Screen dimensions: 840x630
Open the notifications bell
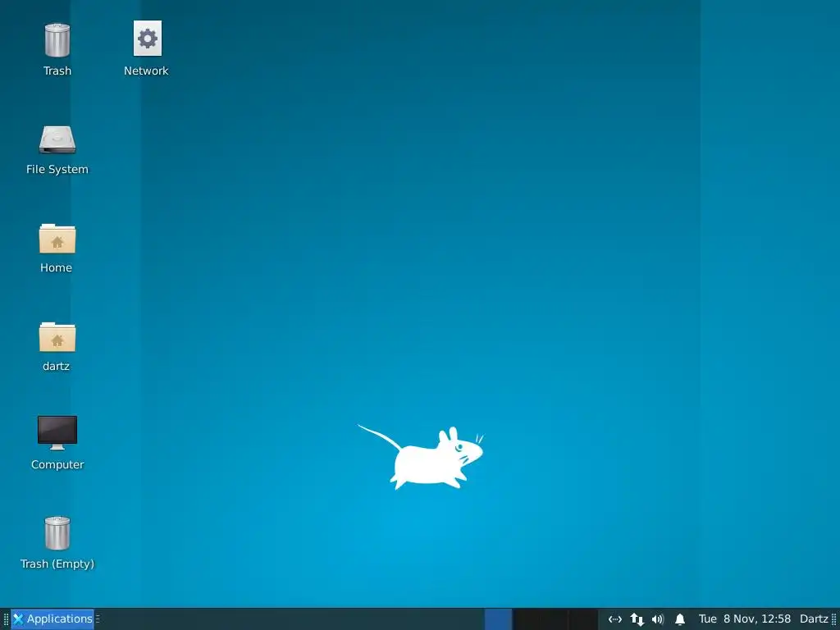(680, 619)
